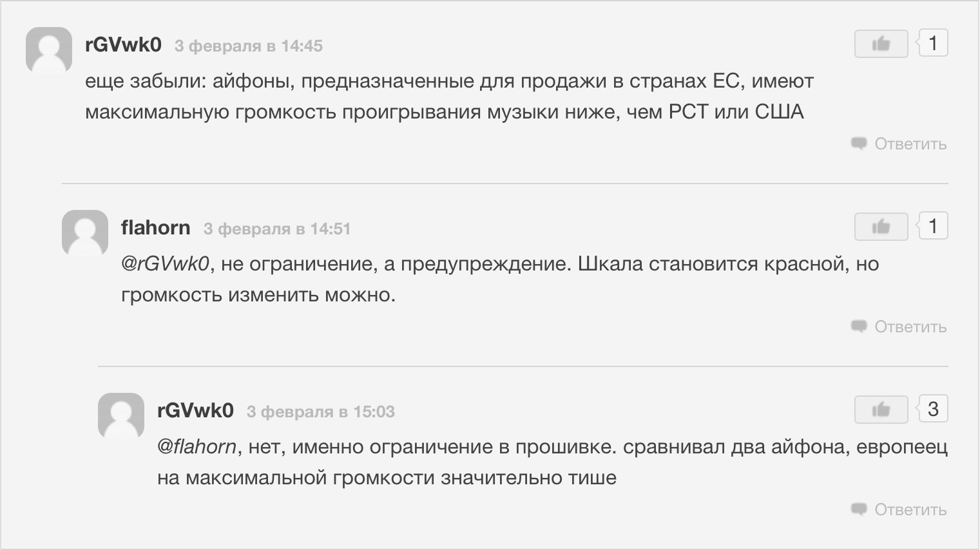Click the like count on the first comment
Image resolution: width=980 pixels, height=550 pixels.
pos(932,43)
